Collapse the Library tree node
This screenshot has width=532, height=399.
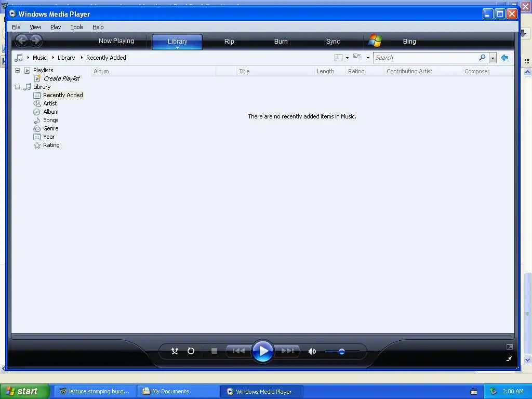[17, 87]
